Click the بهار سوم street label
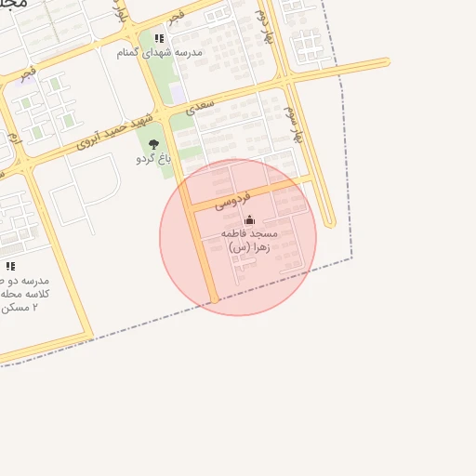The image size is (476, 476). tap(293, 126)
